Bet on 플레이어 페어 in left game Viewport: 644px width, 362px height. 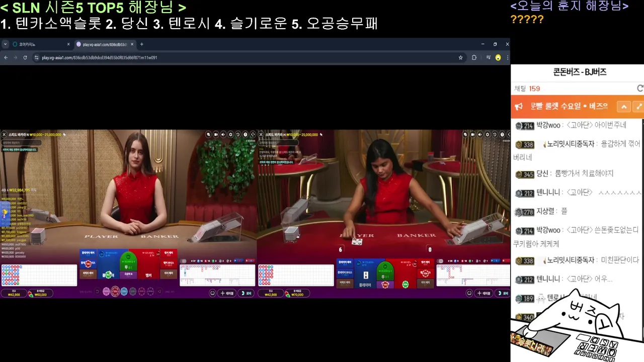88,253
